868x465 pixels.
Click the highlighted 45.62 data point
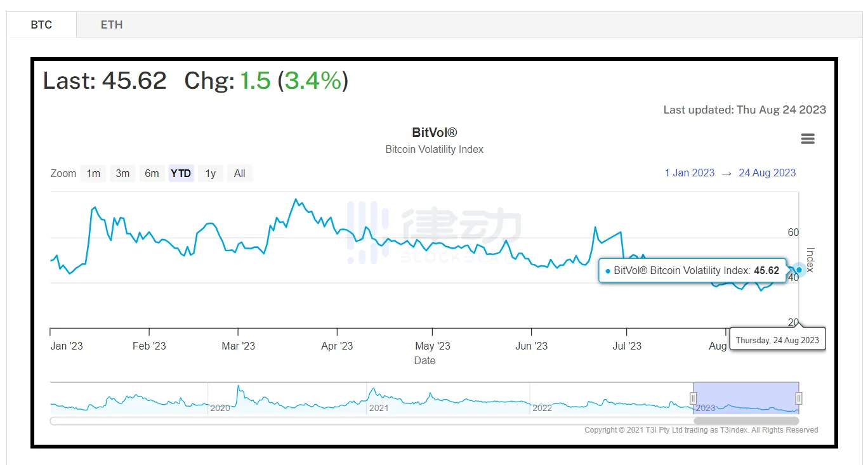pos(799,270)
